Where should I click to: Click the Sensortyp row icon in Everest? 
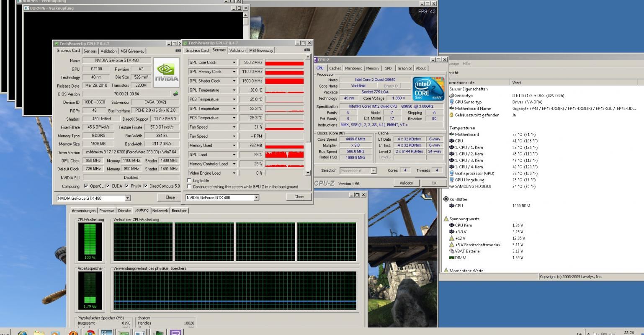tap(452, 95)
